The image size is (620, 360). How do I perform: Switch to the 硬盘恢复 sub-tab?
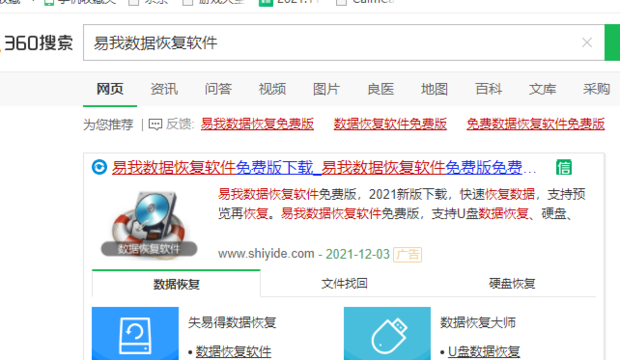tap(512, 284)
